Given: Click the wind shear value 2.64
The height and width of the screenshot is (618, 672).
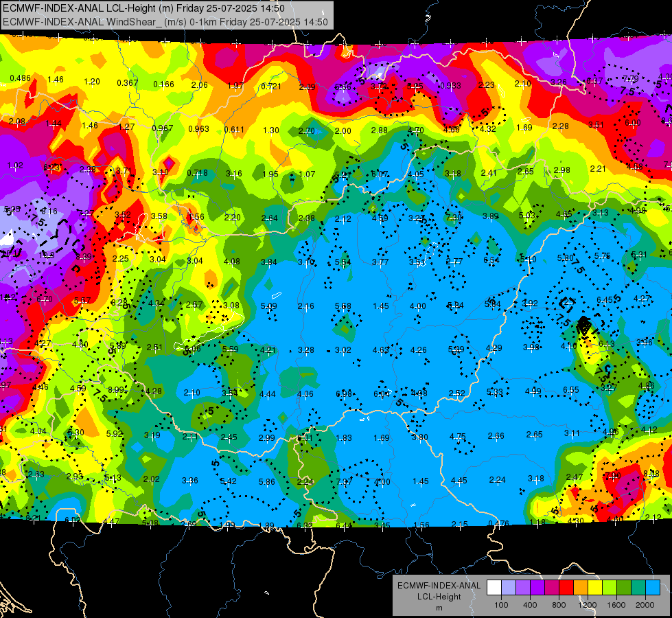Looking at the screenshot, I should pyautogui.click(x=270, y=218).
